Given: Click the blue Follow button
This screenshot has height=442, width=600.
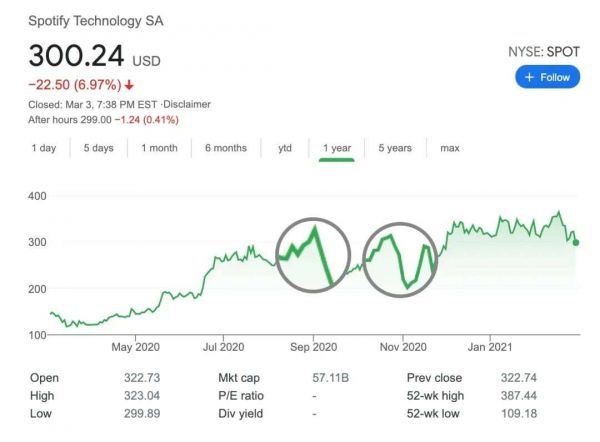Looking at the screenshot, I should (x=547, y=77).
